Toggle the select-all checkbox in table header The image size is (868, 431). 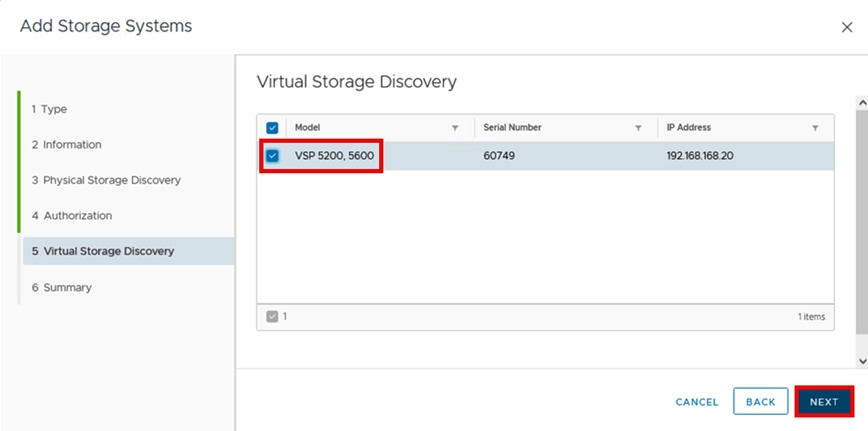tap(272, 128)
